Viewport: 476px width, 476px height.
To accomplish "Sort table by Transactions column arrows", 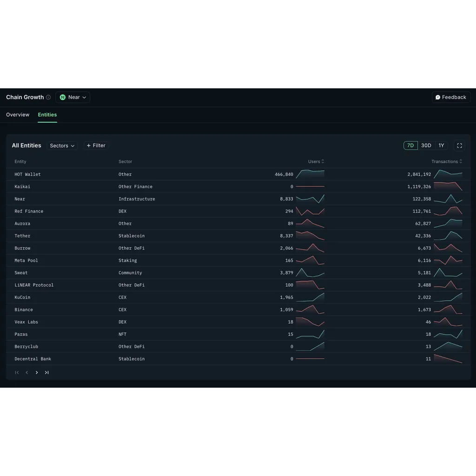I will click(461, 161).
